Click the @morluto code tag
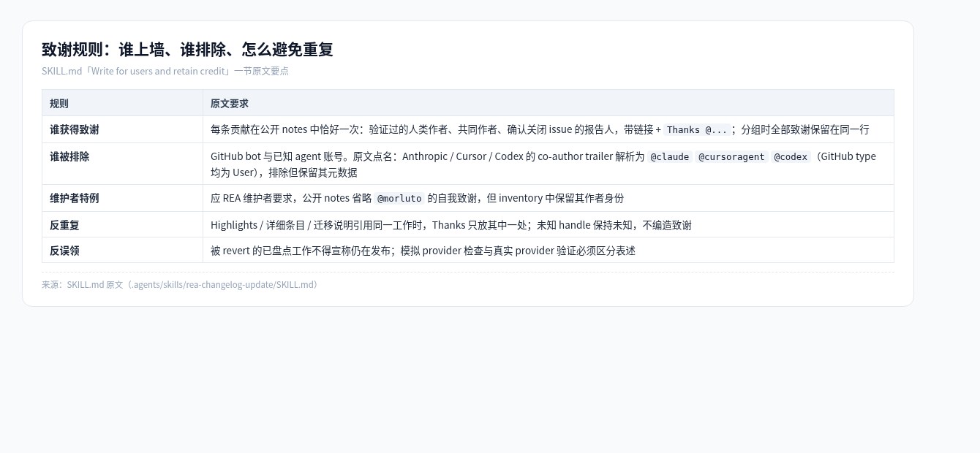This screenshot has height=453, width=980. point(399,198)
